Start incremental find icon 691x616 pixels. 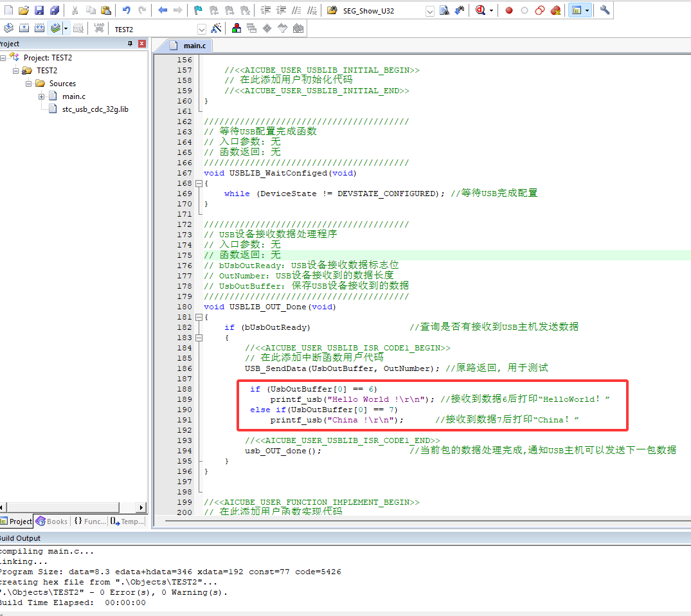(x=460, y=10)
